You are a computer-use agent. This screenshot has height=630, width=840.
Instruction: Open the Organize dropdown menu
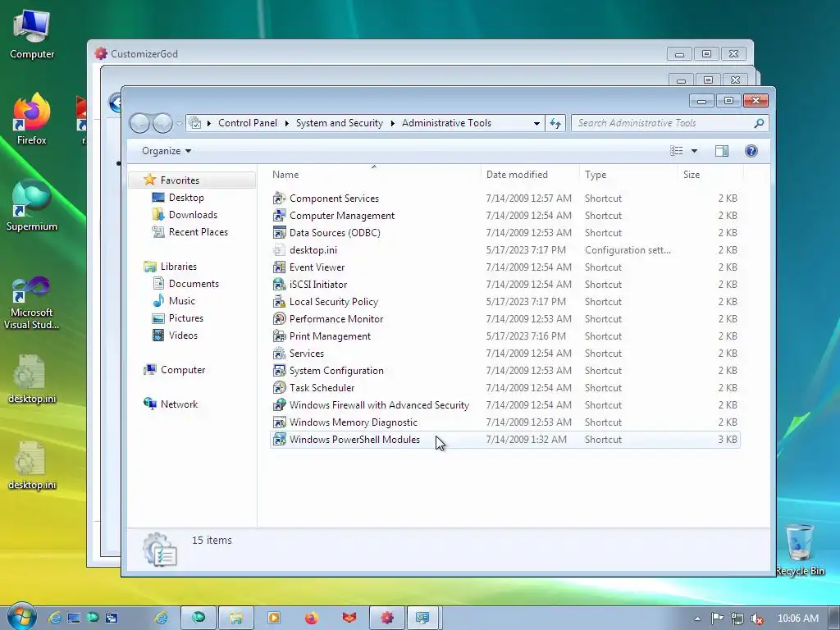point(166,151)
